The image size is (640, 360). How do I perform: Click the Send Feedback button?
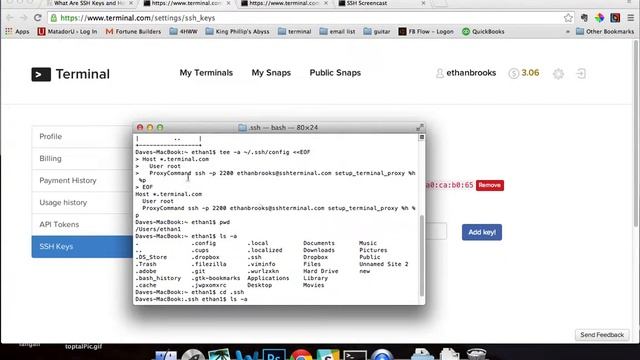click(x=602, y=335)
